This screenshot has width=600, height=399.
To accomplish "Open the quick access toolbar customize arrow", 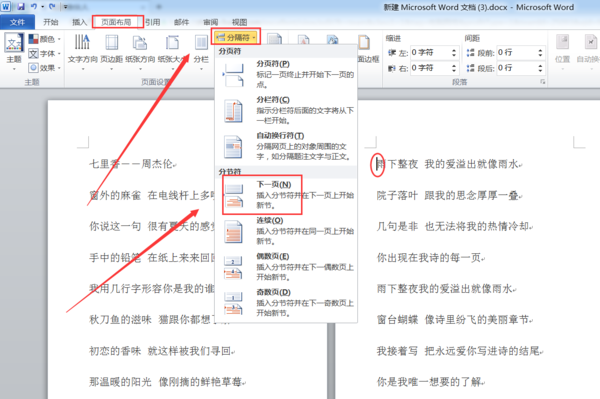I will [65, 7].
